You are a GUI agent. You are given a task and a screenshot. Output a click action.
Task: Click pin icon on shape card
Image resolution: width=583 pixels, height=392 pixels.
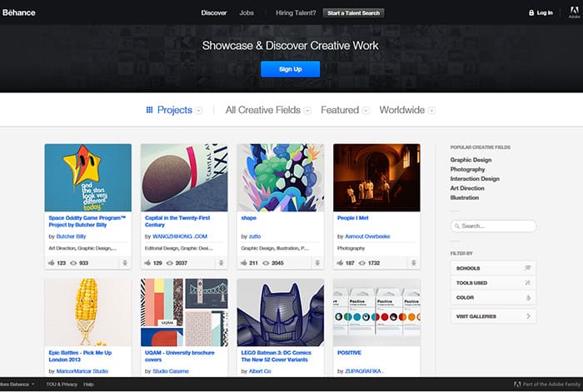(x=317, y=263)
